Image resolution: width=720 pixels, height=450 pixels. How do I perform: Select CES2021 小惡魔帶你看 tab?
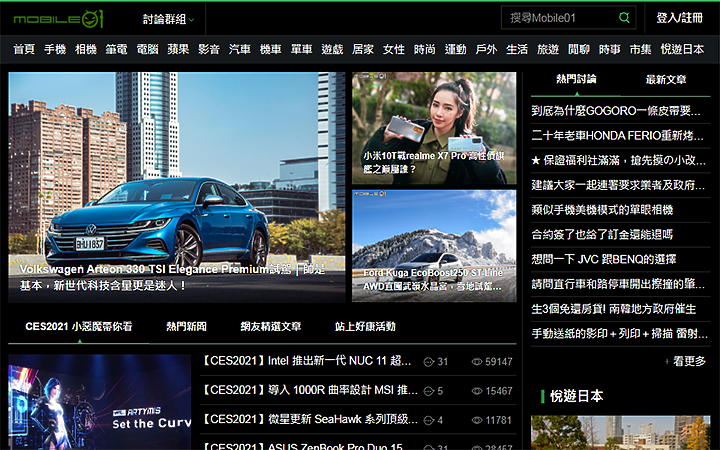tap(79, 326)
